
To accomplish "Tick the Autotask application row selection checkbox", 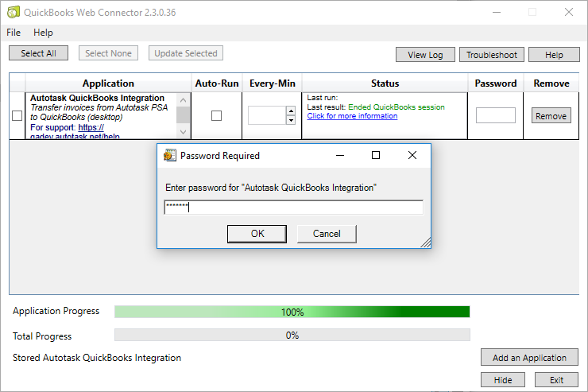I will pos(17,115).
